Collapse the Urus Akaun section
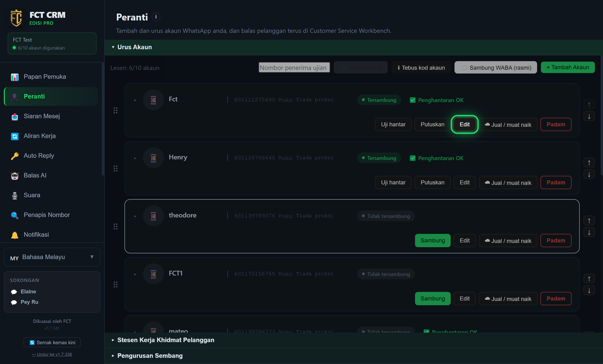The image size is (603, 364). click(134, 47)
